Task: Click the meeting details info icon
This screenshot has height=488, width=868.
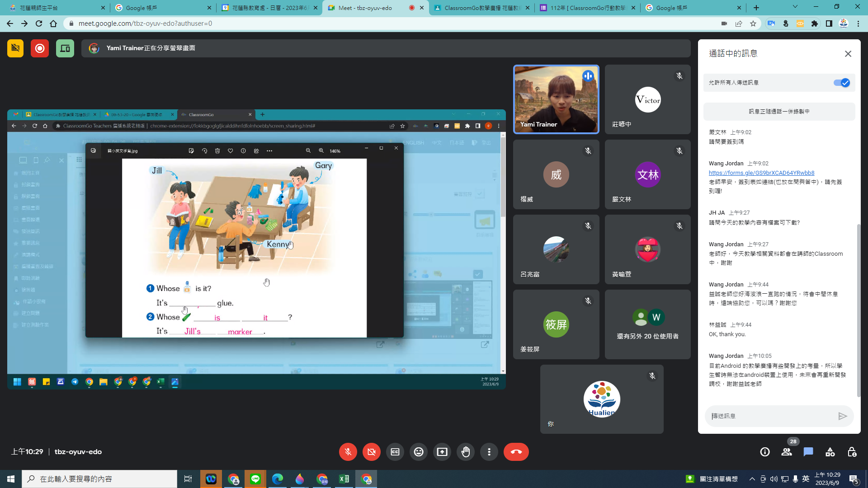Action: click(x=765, y=452)
